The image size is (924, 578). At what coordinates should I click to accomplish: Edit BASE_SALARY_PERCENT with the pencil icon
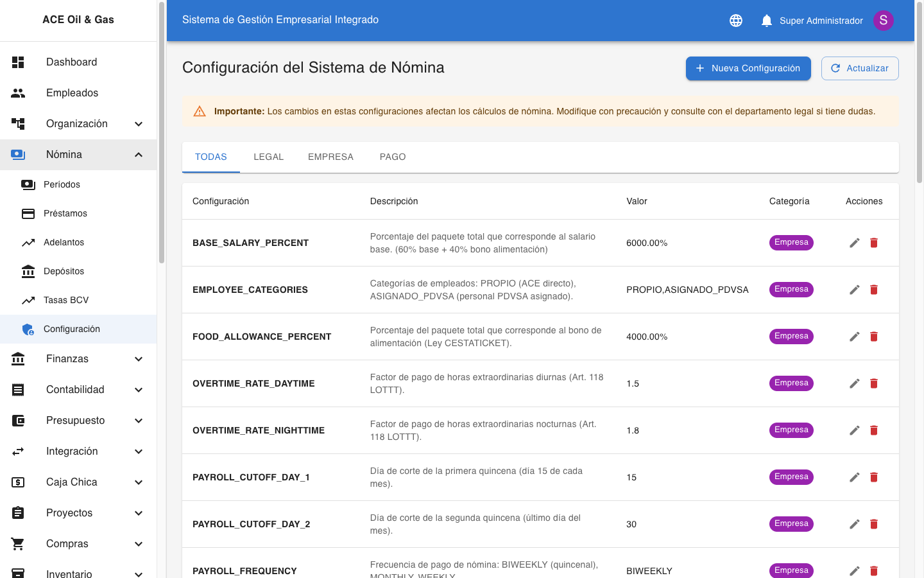[854, 243]
